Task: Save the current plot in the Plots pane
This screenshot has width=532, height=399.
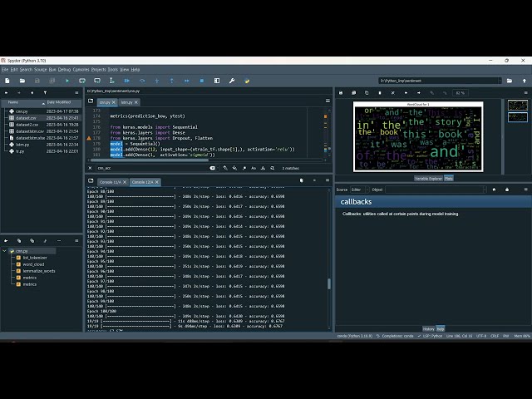Action: click(341, 93)
